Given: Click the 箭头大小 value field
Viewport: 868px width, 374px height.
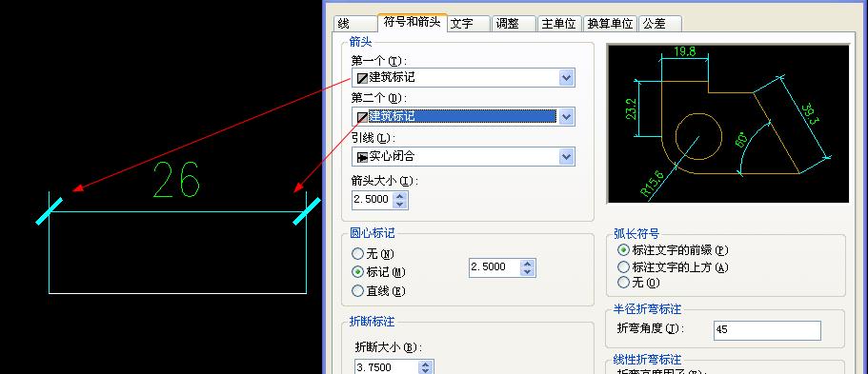Looking at the screenshot, I should [373, 200].
